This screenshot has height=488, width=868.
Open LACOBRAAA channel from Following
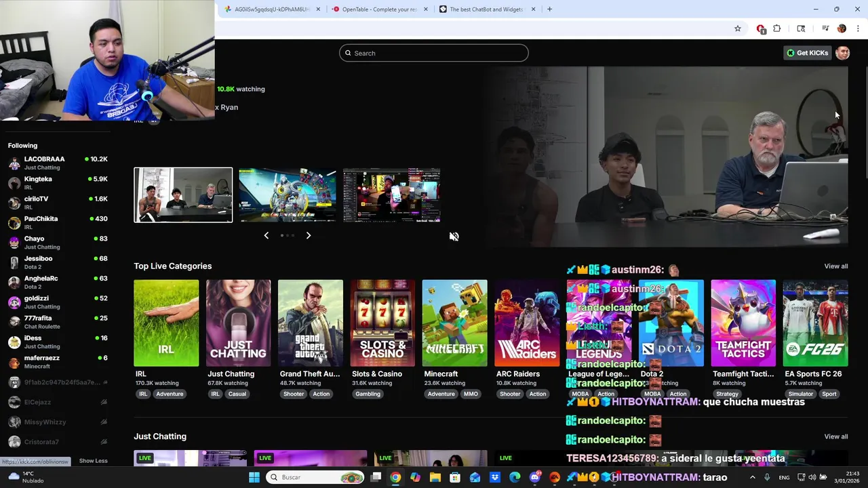[58, 163]
